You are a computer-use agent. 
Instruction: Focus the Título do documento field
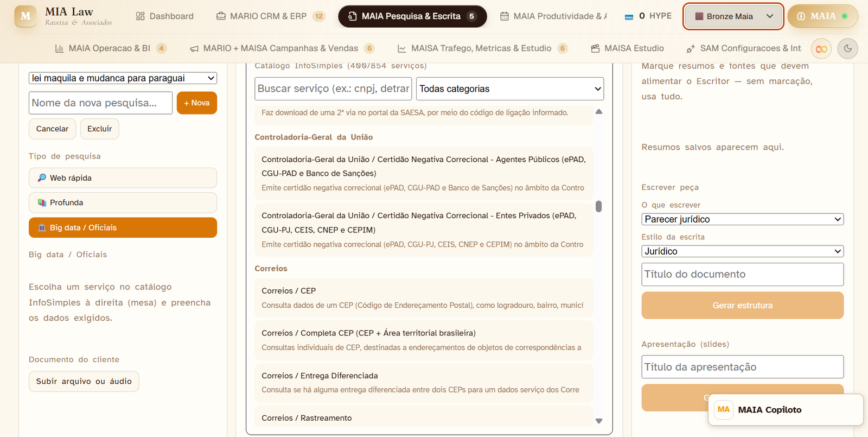coord(742,274)
